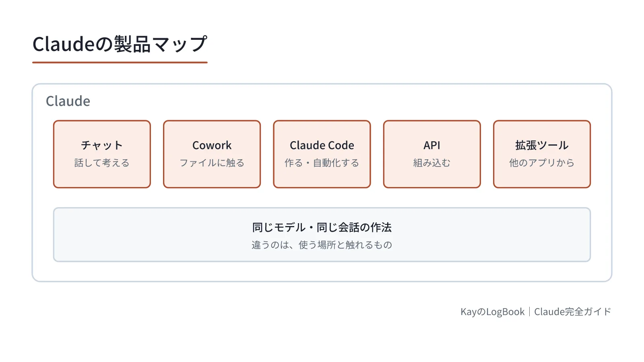Click the text 他のアプリから
The height and width of the screenshot is (362, 644).
(x=542, y=163)
